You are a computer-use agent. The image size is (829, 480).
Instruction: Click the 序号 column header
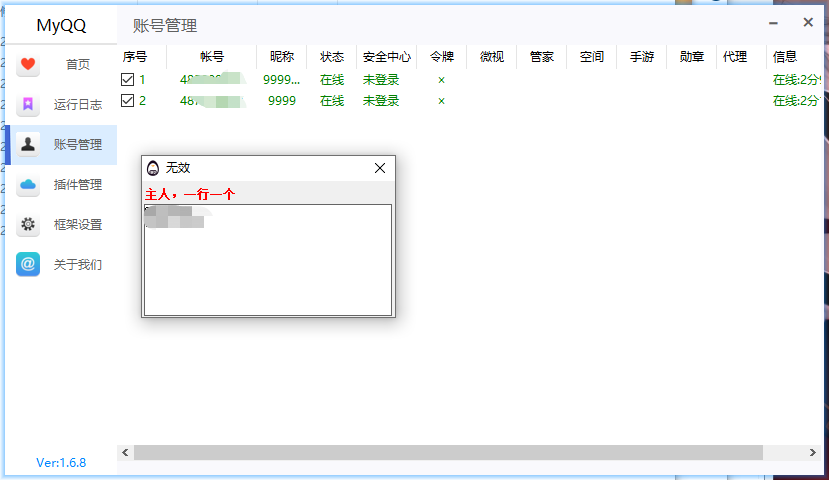pyautogui.click(x=135, y=57)
